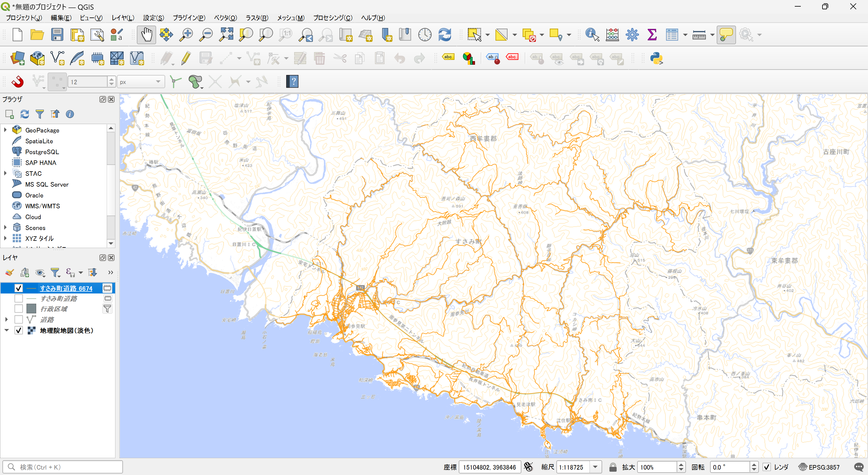Screen dimensions: 868x475
Task: Click the EPSG:3857 CRS button
Action: [x=819, y=467]
